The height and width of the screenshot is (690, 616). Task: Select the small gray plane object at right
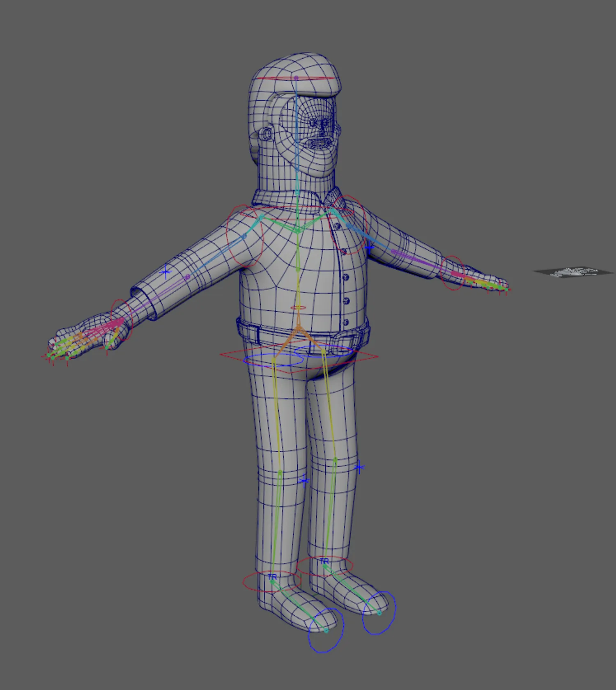pos(574,272)
